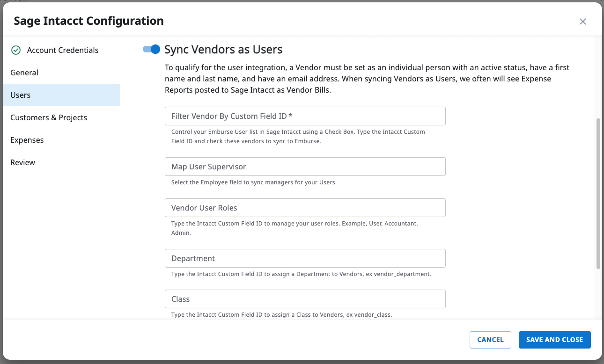Click the paragraph beginning 'To qualify for the user integration'

[367, 79]
